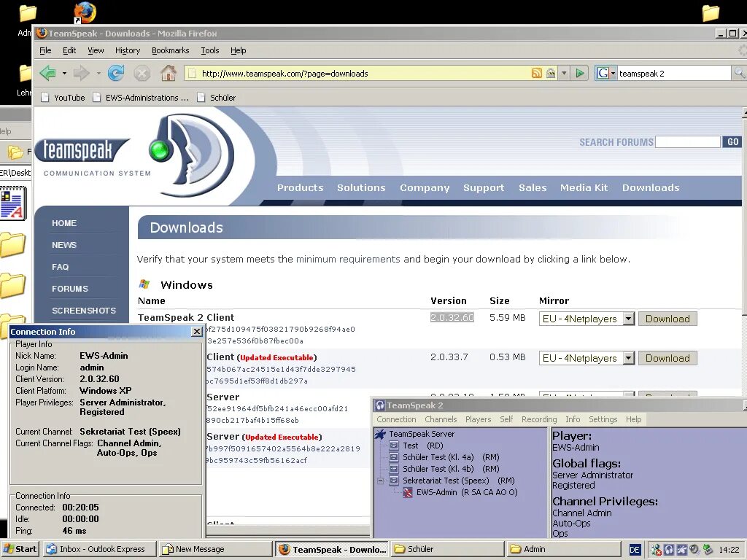Download the Client Updated Executable 2.0.33.7

[667, 358]
